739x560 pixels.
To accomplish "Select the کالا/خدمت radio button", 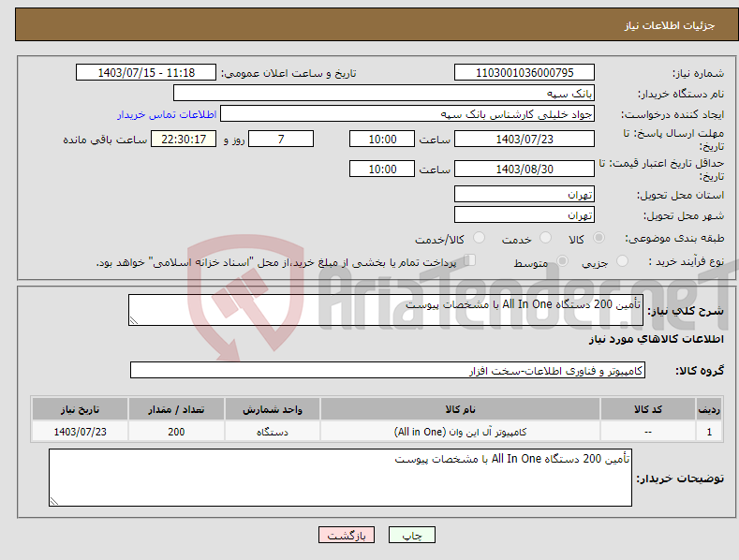I will [479, 238].
